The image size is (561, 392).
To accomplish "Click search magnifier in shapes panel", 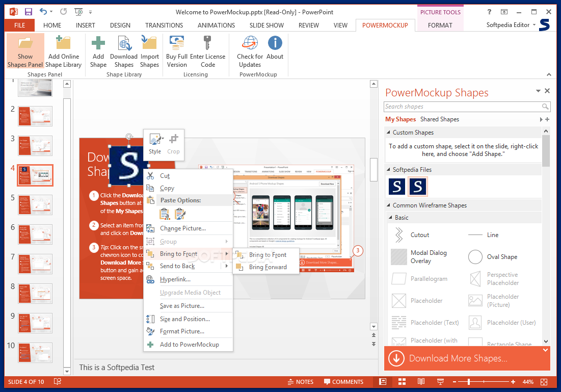I will pyautogui.click(x=545, y=107).
